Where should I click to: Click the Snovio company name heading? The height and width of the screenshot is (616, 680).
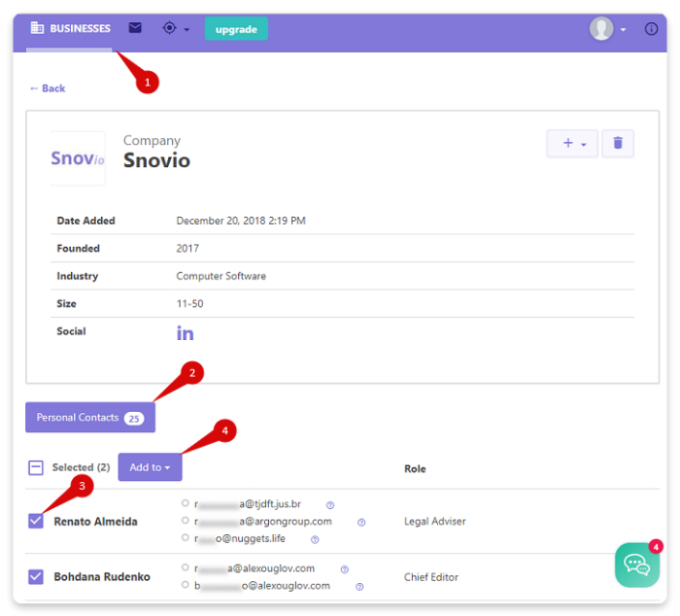[x=156, y=160]
